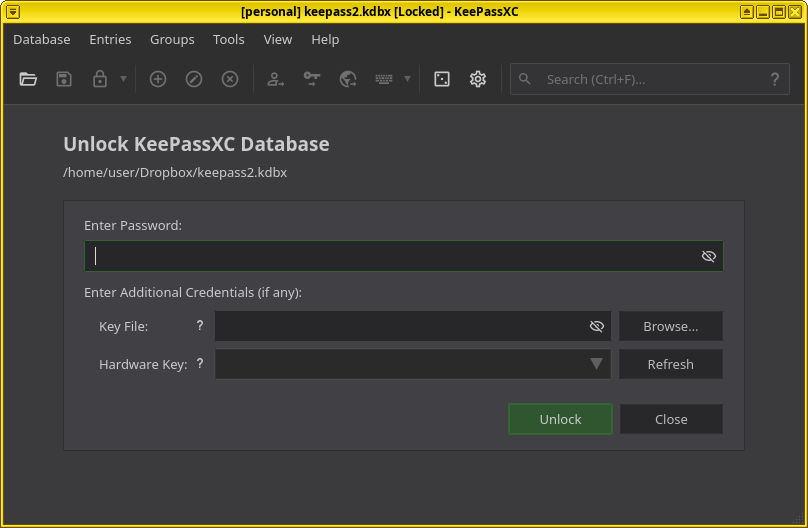Viewport: 808px width, 528px height.
Task: Click the add new entry plus icon
Action: [158, 79]
